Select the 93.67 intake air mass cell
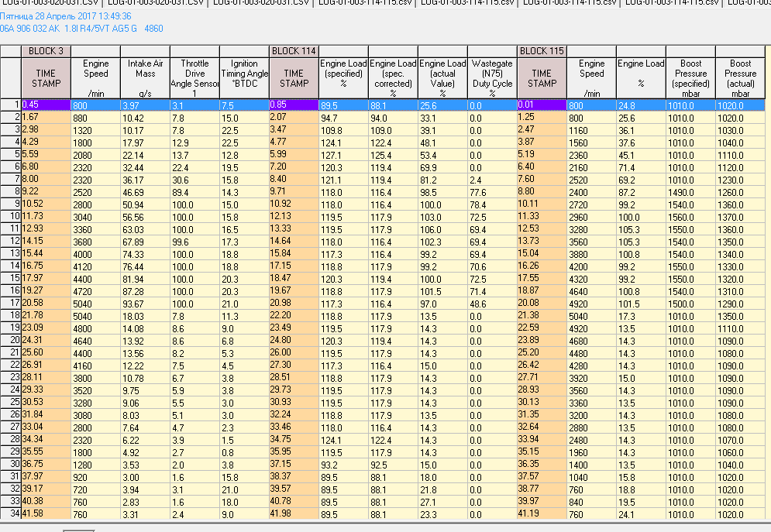This screenshot has width=771, height=532. (145, 303)
